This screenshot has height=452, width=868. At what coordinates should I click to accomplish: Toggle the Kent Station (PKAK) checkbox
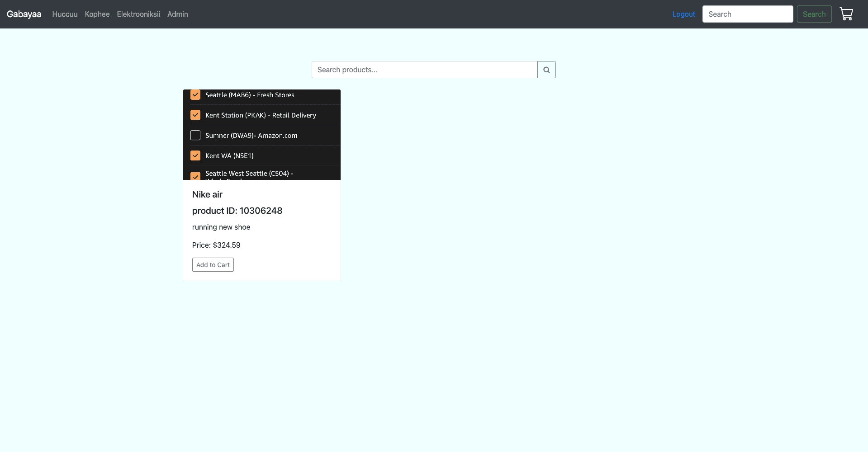tap(195, 115)
